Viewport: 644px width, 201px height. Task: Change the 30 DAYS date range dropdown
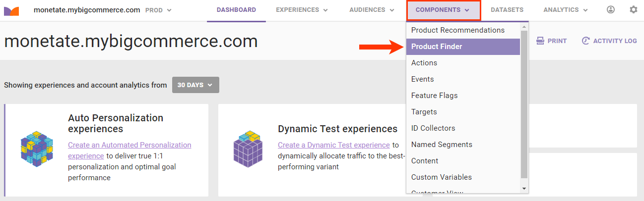(195, 85)
